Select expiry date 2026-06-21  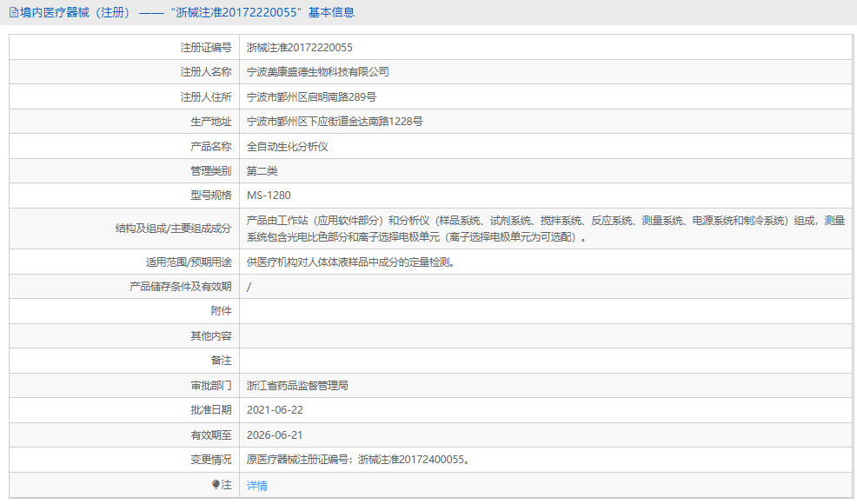click(275, 435)
